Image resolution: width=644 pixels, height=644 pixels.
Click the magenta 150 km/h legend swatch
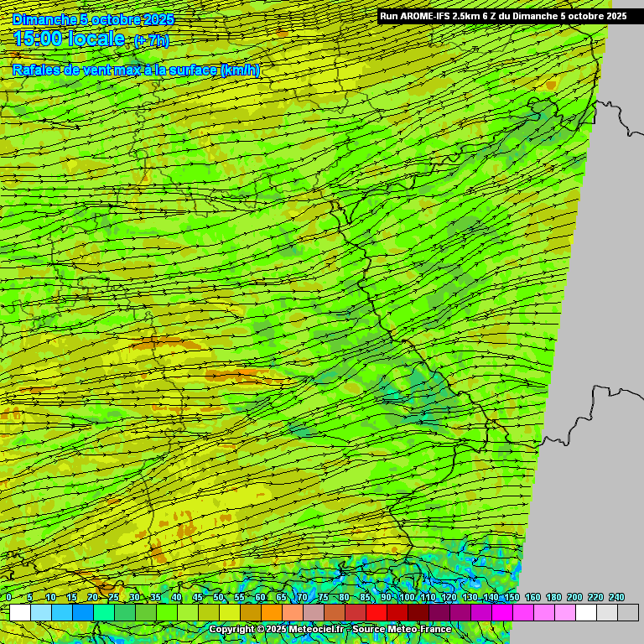(x=523, y=613)
